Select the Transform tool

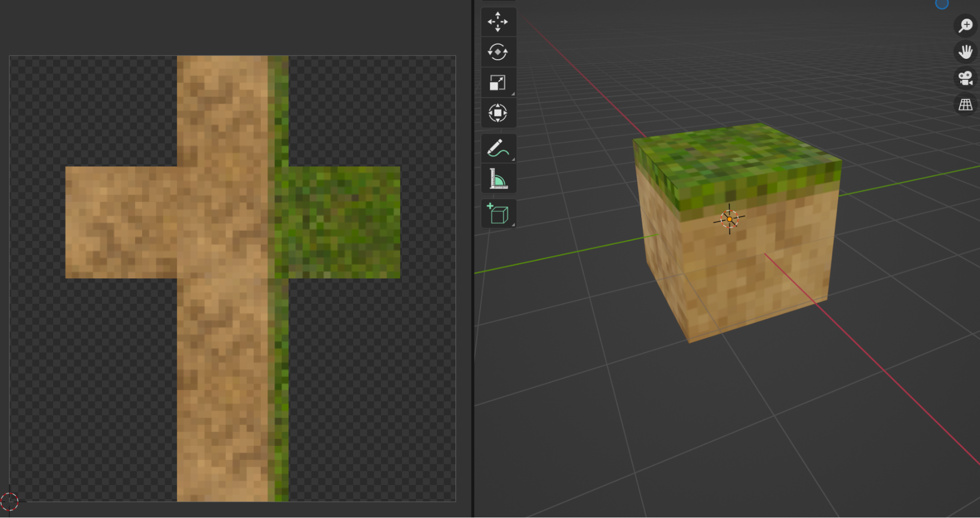(498, 113)
